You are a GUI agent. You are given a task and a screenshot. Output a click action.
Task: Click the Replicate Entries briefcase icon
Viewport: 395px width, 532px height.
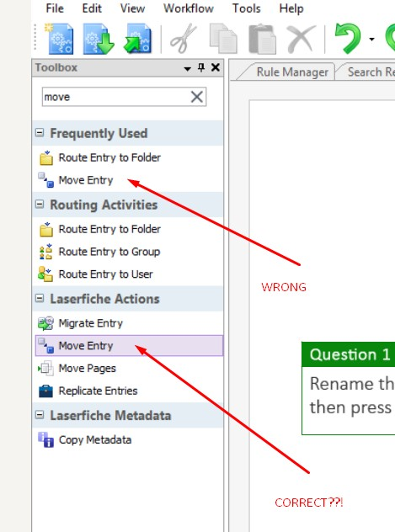[x=45, y=391]
